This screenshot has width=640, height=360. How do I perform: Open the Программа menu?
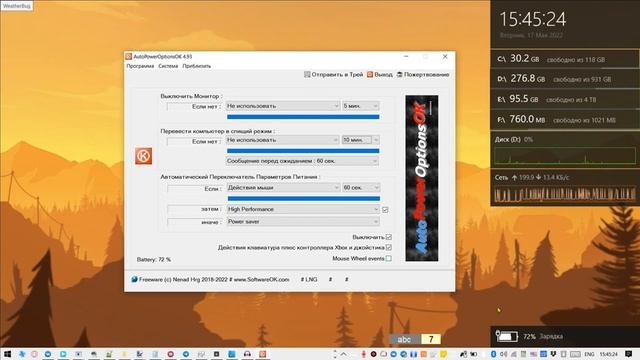pos(140,66)
